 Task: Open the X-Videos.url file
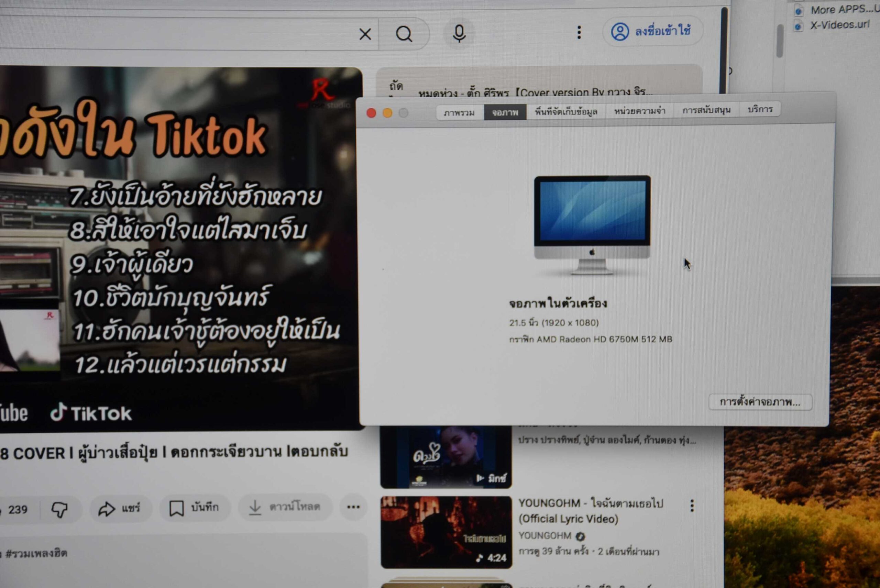(x=839, y=25)
